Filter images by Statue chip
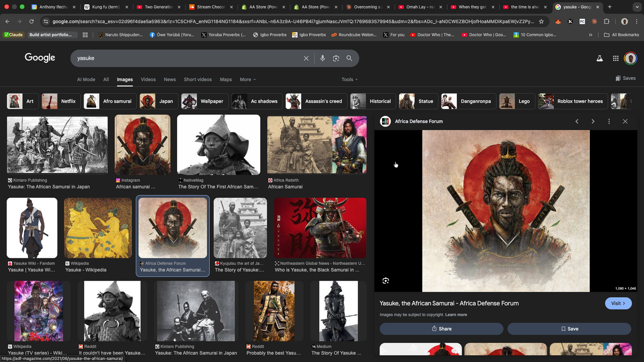Viewport: 644px width, 362px height. tap(418, 101)
